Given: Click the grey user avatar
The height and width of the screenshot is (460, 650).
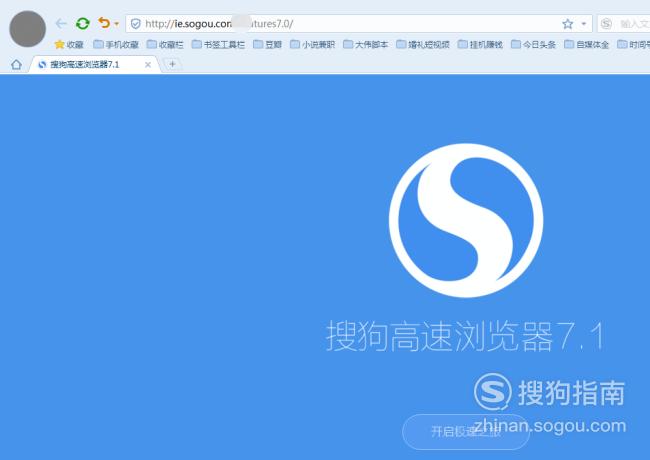Looking at the screenshot, I should [x=27, y=29].
